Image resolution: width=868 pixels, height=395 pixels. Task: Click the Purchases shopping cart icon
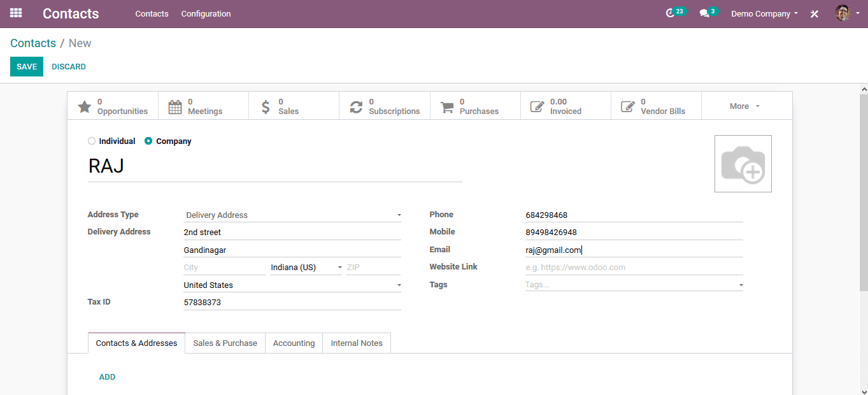447,106
